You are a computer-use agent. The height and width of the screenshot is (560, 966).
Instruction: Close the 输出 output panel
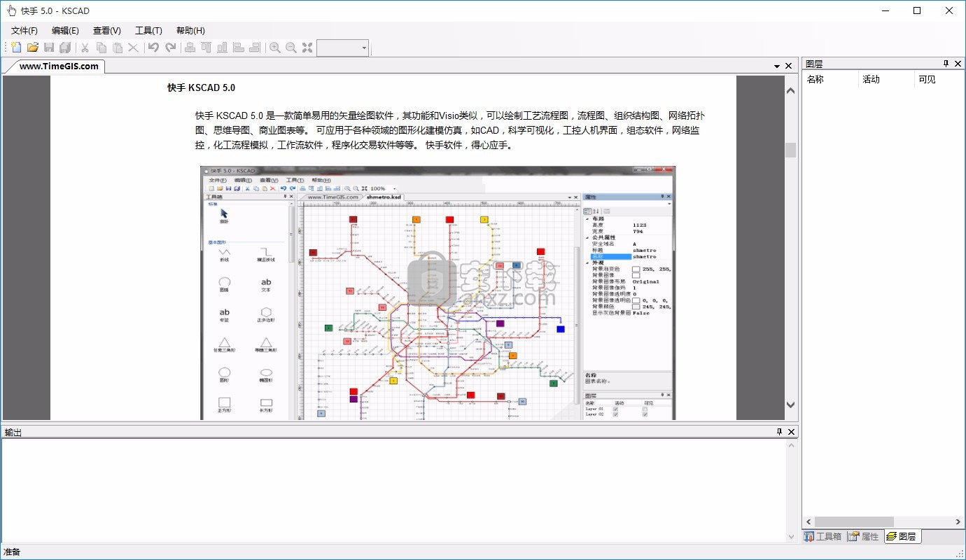coord(792,432)
